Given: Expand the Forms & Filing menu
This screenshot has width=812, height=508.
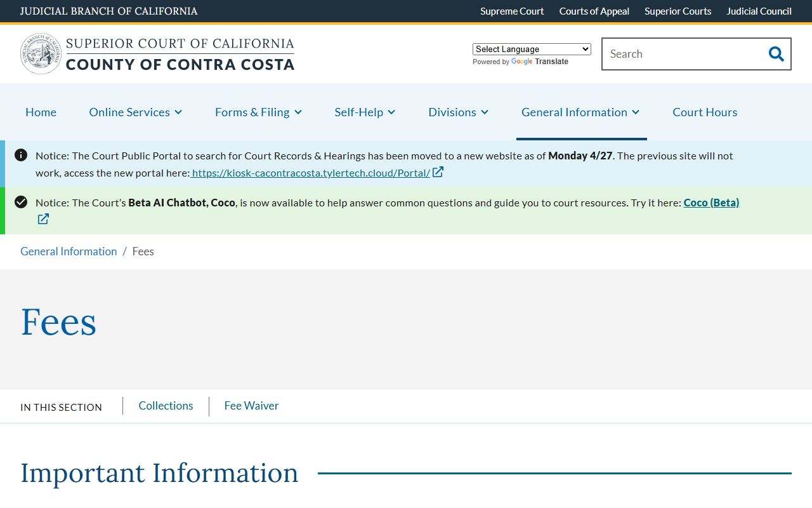Looking at the screenshot, I should (x=258, y=112).
